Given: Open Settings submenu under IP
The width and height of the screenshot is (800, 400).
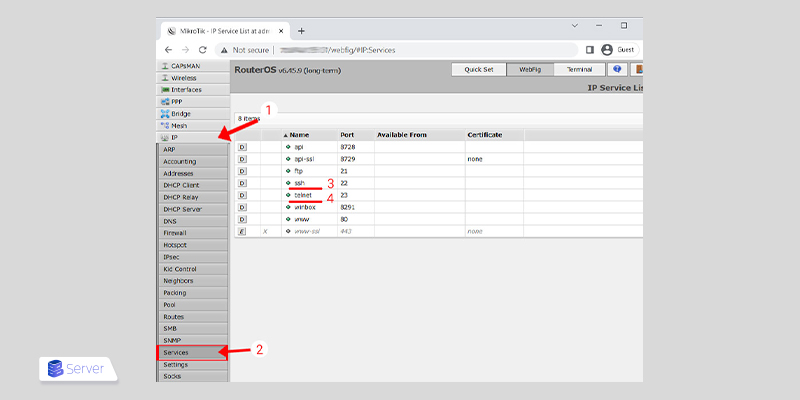Looking at the screenshot, I should pyautogui.click(x=193, y=365).
